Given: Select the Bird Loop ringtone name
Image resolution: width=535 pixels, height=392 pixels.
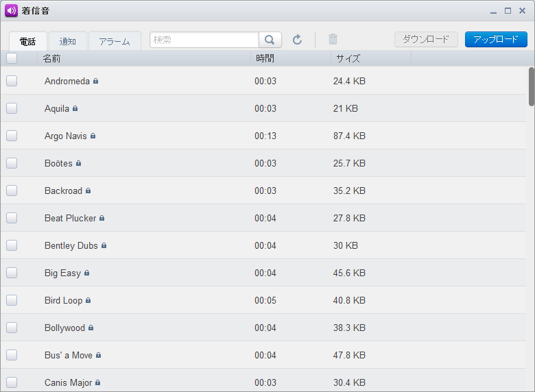Looking at the screenshot, I should click(x=64, y=301).
